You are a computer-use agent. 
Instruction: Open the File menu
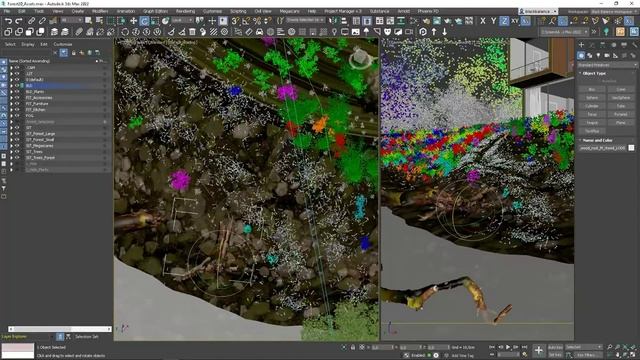click(x=7, y=11)
